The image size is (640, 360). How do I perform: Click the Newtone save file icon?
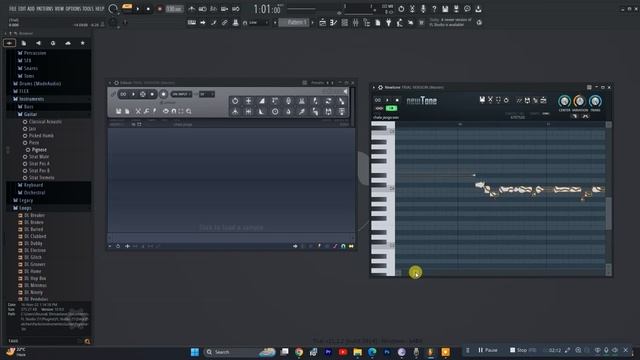[x=482, y=100]
